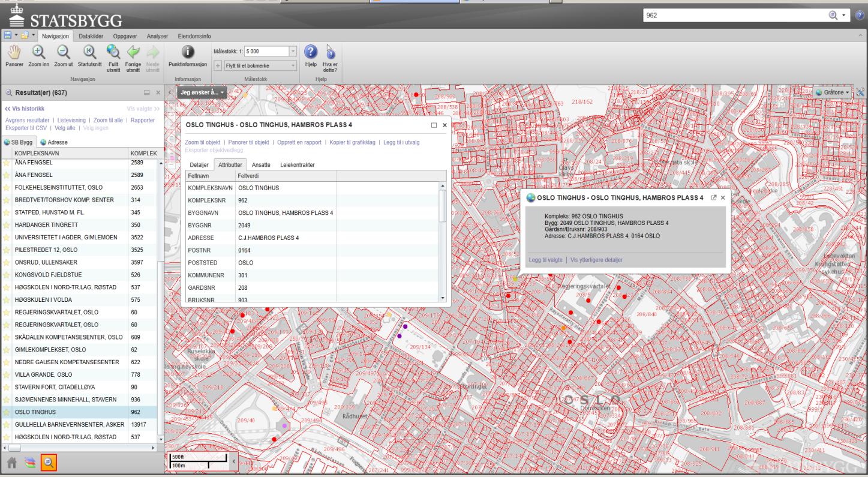868x477 pixels.
Task: Click Legg til valgte in map tip
Action: click(545, 260)
